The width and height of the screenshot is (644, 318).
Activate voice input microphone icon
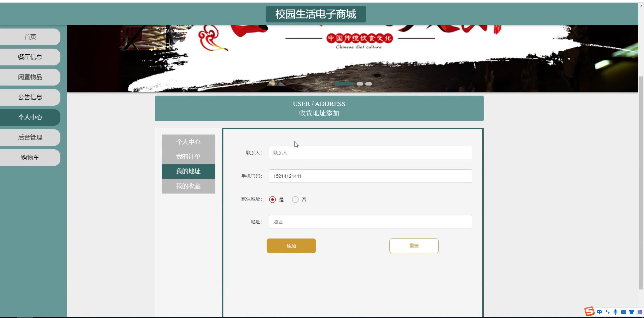(615, 312)
